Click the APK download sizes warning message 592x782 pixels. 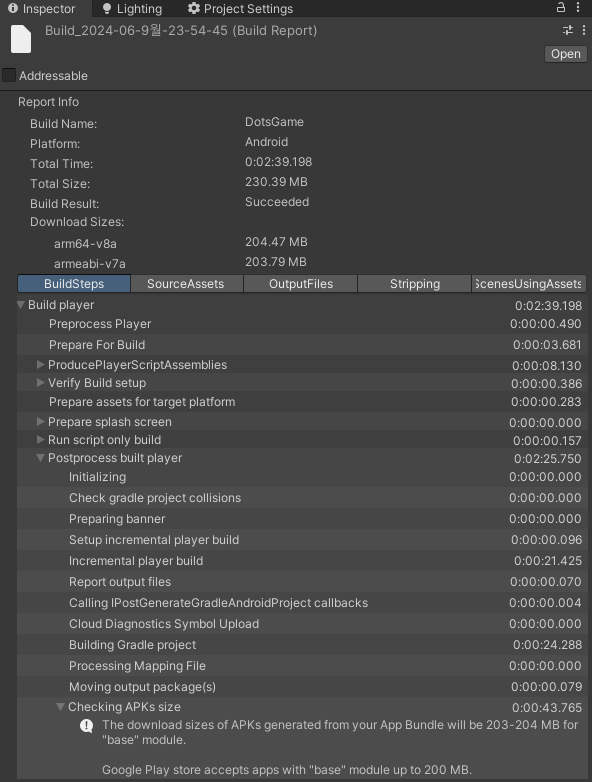[340, 732]
